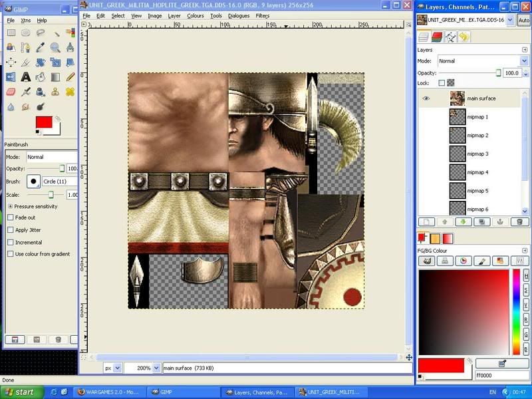Open the Colours menu

pos(196,15)
